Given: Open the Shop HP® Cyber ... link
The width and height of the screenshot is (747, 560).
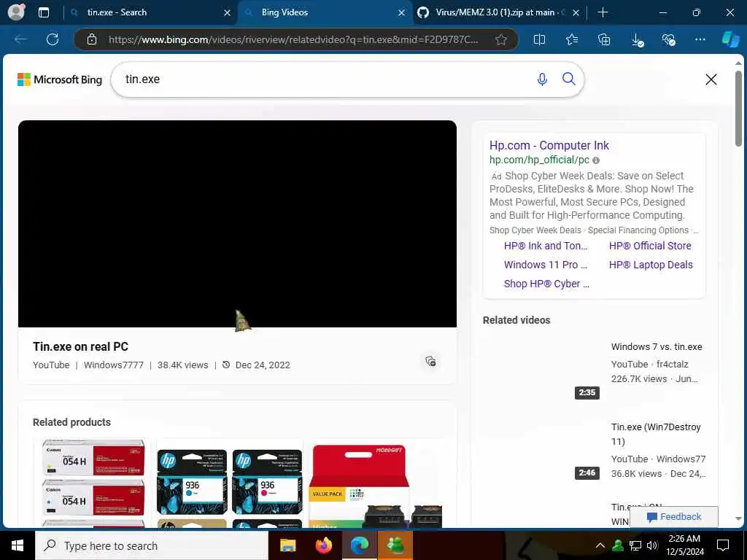Looking at the screenshot, I should (546, 284).
